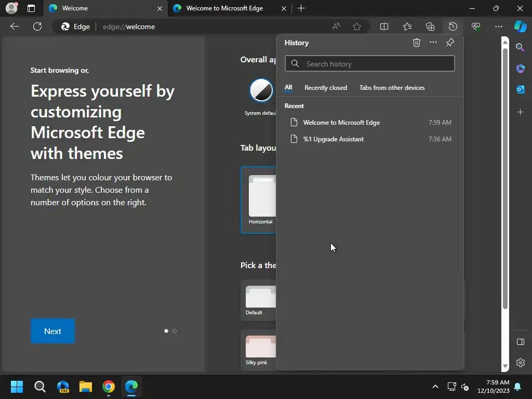The height and width of the screenshot is (399, 532).
Task: Open Windows Start menu
Action: coord(17,387)
